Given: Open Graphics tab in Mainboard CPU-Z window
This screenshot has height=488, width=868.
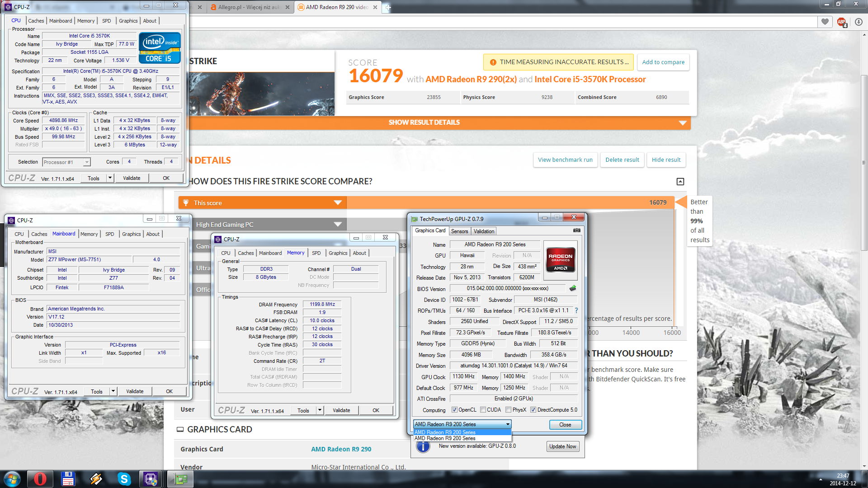Looking at the screenshot, I should coord(132,234).
